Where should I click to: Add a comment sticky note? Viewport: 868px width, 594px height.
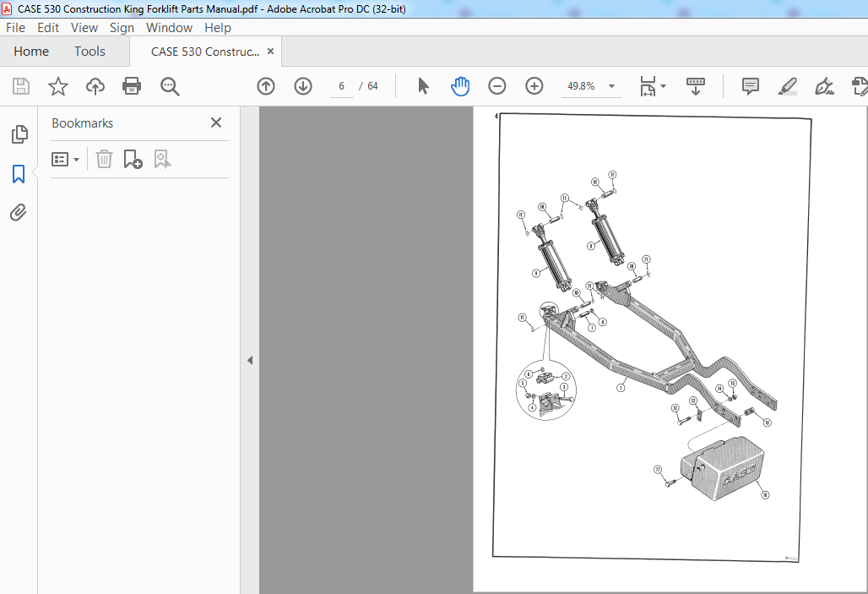tap(750, 86)
